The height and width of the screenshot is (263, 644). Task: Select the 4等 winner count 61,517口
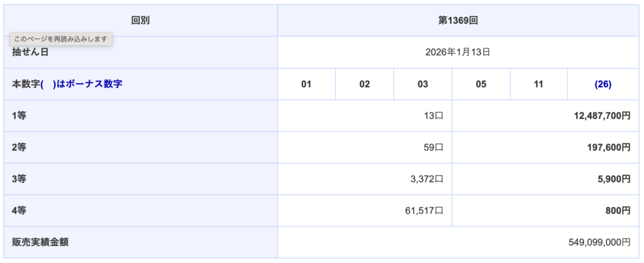[x=425, y=211]
